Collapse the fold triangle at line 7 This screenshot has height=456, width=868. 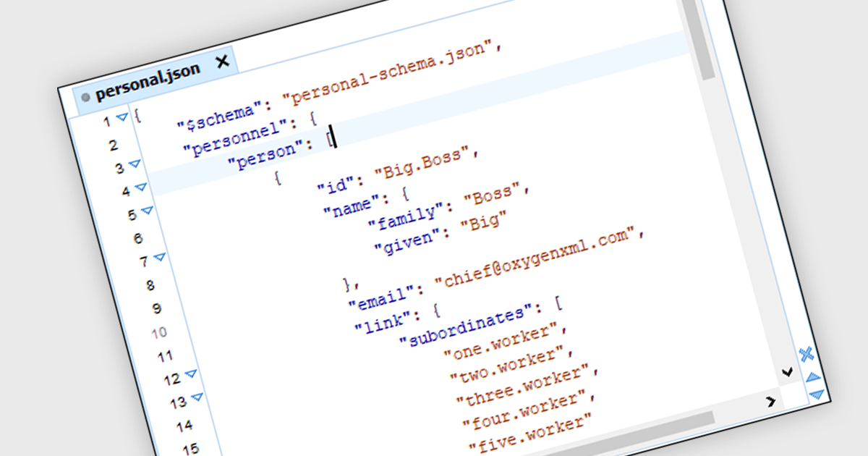[159, 257]
